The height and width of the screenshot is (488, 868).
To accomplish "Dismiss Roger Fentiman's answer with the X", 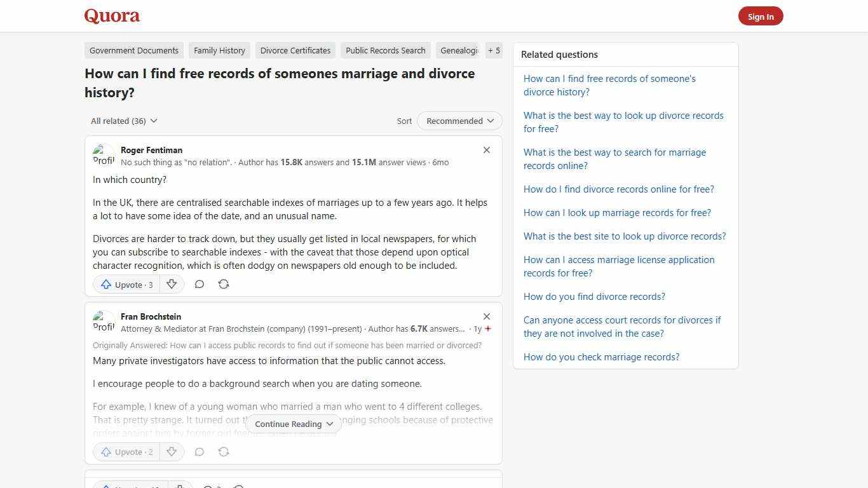I will [x=486, y=150].
